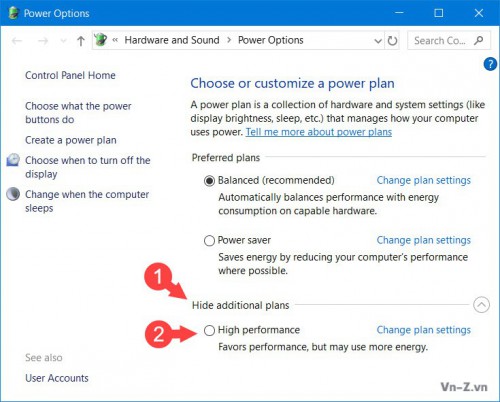Click the address bar battery plug icon
This screenshot has width=500, height=402.
pyautogui.click(x=100, y=40)
